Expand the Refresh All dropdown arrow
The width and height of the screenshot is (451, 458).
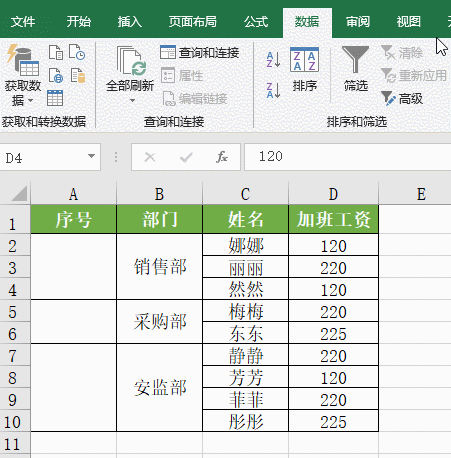pos(132,100)
